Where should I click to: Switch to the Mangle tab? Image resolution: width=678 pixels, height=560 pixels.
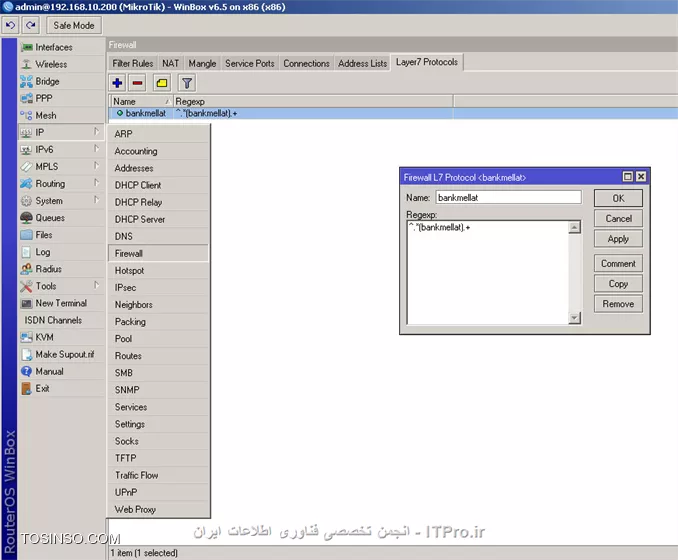click(202, 64)
